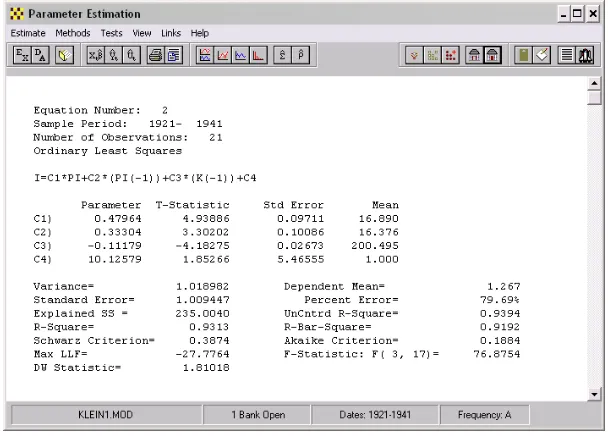Click the 'Equation Number: 2' line

(101, 111)
